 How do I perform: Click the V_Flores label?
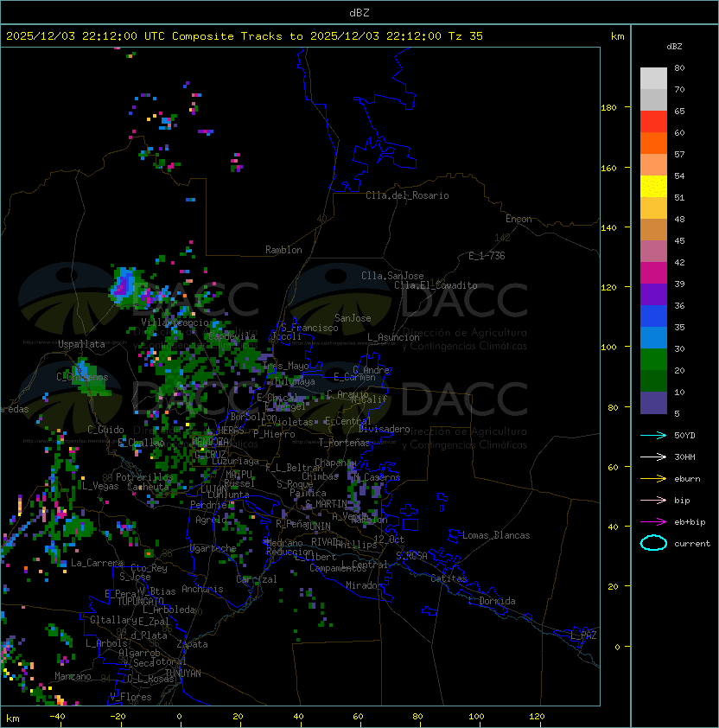pos(130,697)
